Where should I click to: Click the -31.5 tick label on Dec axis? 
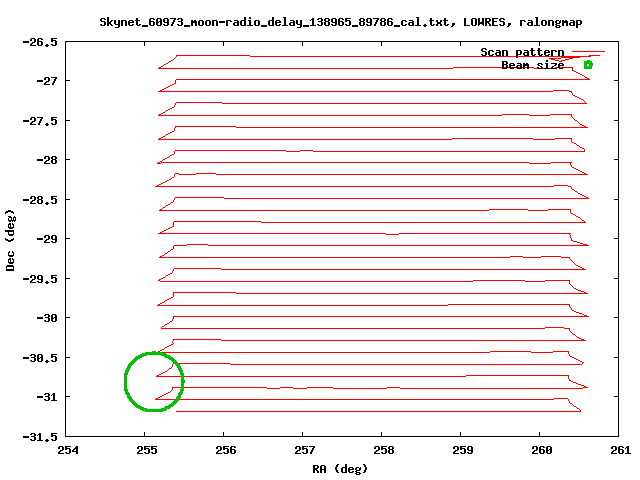coord(40,437)
